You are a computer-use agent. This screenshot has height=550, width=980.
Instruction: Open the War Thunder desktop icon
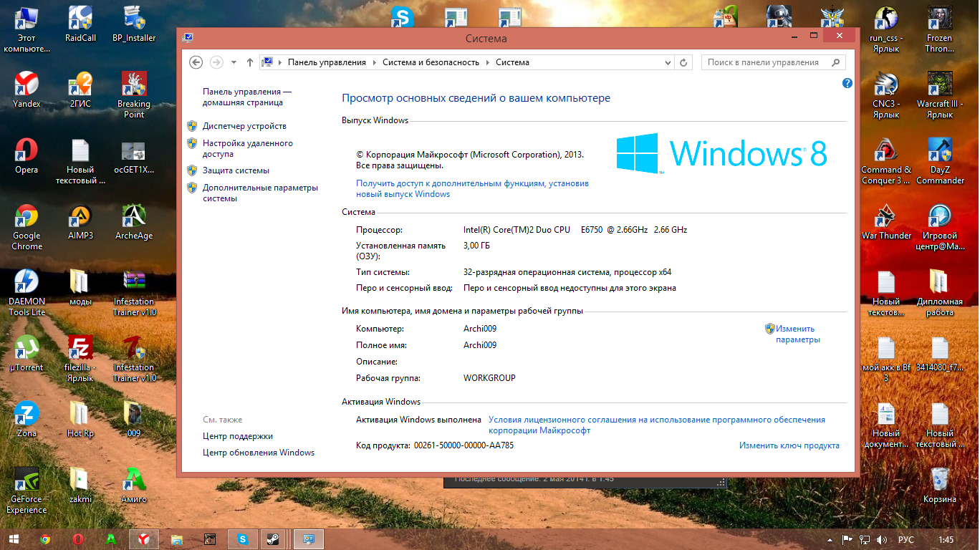pos(886,221)
